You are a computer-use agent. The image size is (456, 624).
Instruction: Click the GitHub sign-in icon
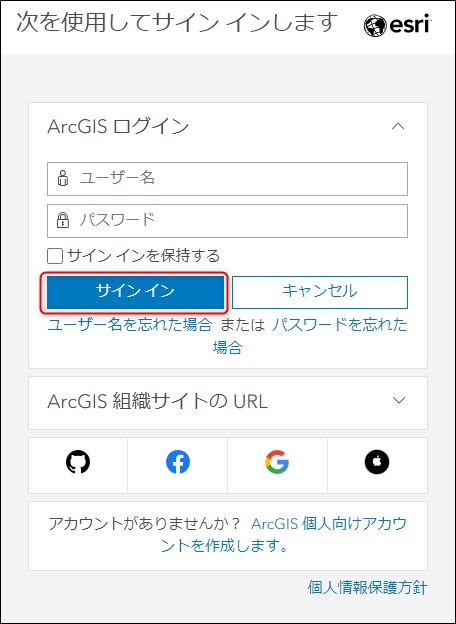[78, 462]
